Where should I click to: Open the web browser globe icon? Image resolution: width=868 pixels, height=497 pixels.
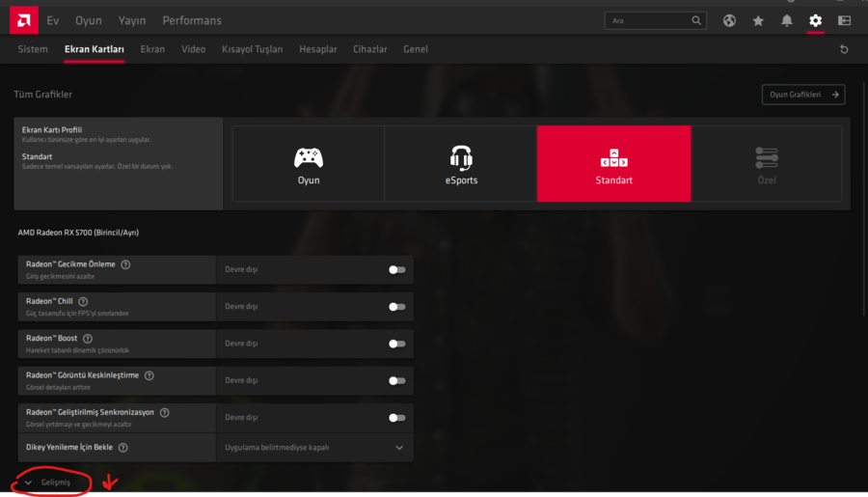[x=729, y=20]
